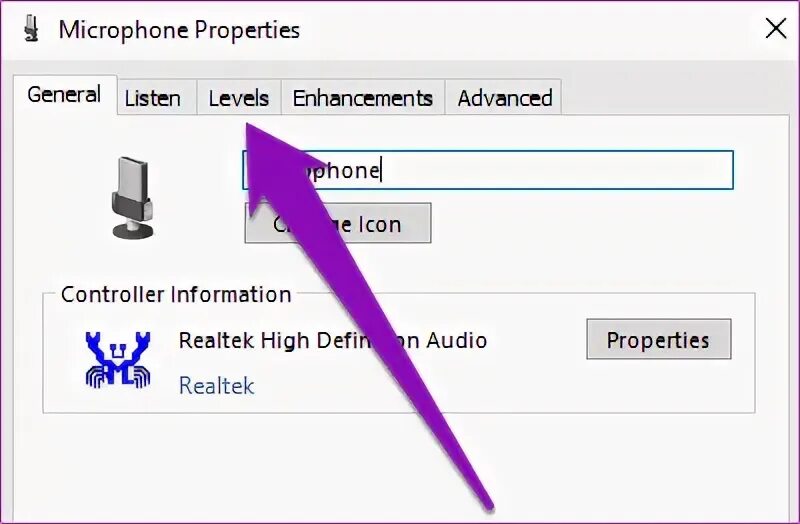Follow the Realtek vendor link

216,386
